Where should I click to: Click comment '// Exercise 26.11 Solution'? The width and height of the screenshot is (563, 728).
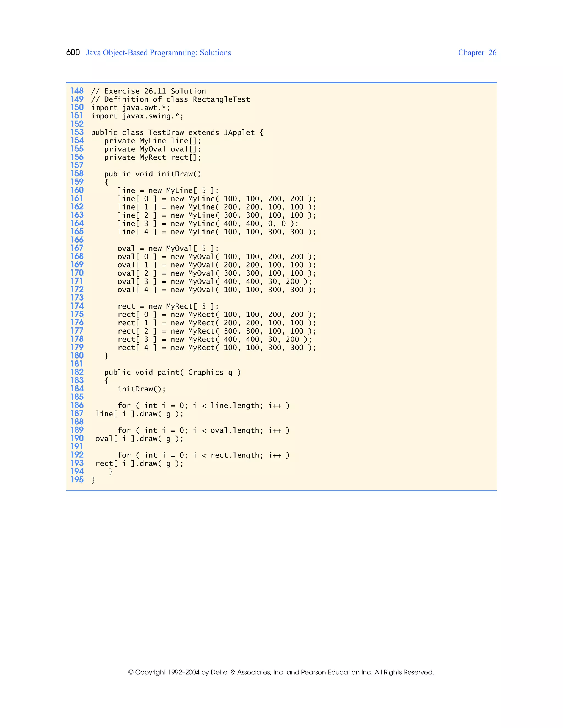click(x=148, y=91)
